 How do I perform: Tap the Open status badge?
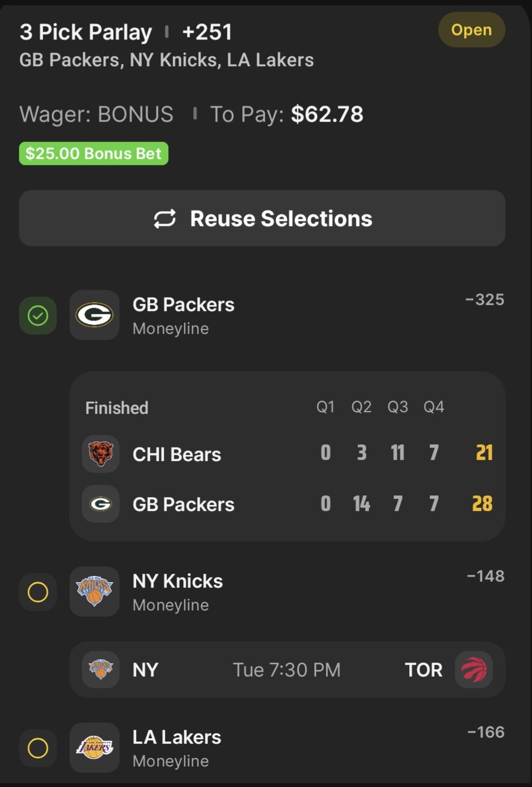point(471,30)
